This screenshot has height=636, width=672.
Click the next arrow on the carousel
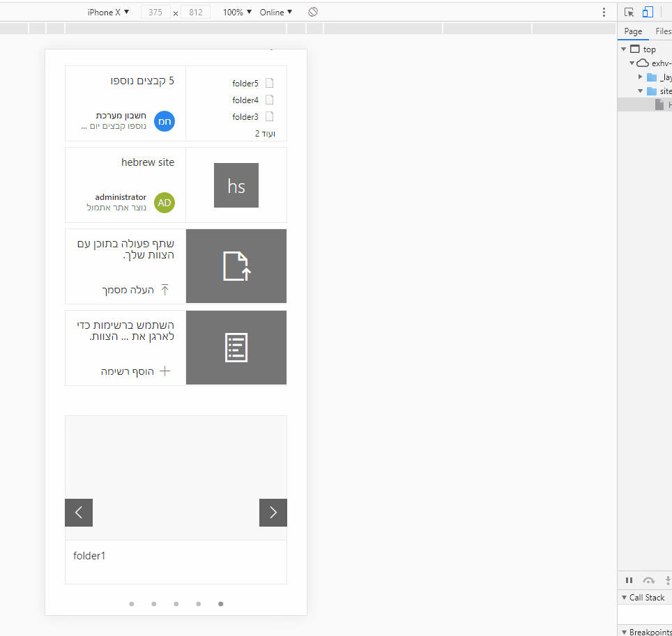click(x=273, y=512)
